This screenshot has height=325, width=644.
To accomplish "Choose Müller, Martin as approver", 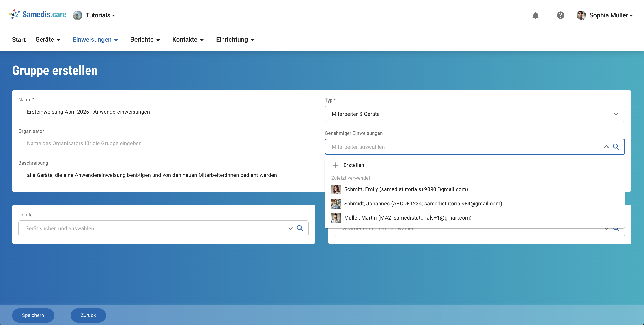I will coord(407,218).
